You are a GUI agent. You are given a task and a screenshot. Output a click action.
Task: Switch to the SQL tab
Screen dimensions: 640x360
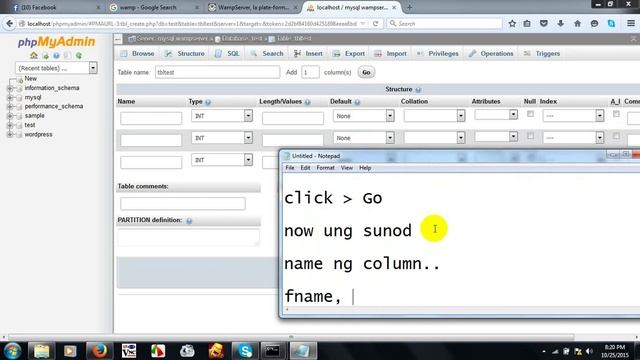[227, 53]
